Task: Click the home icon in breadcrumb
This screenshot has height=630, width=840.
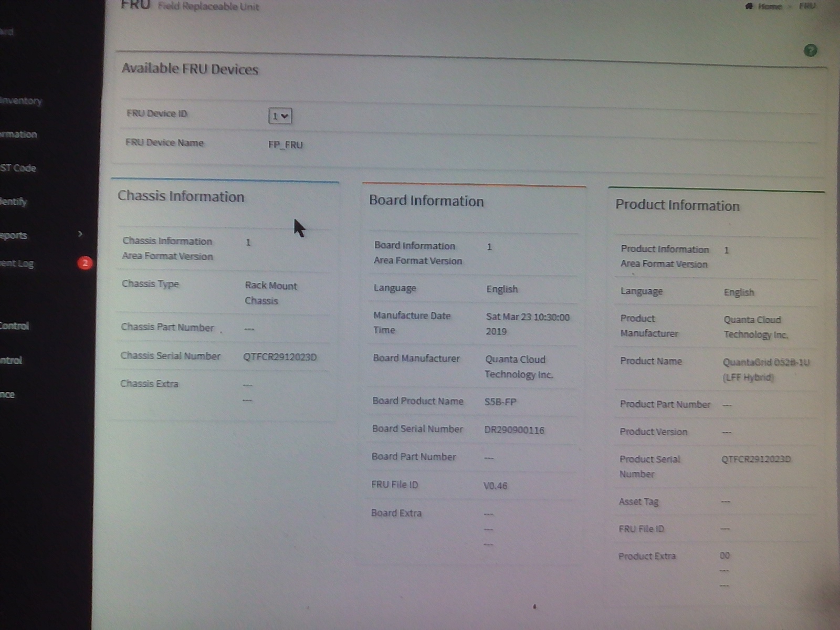Action: pyautogui.click(x=749, y=6)
